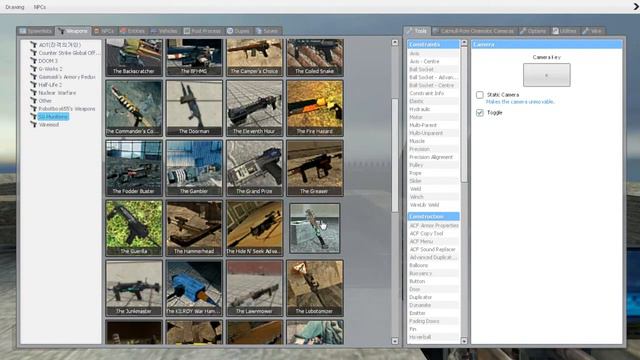Collapse the Constraints tool category
The height and width of the screenshot is (360, 640).
(x=433, y=44)
